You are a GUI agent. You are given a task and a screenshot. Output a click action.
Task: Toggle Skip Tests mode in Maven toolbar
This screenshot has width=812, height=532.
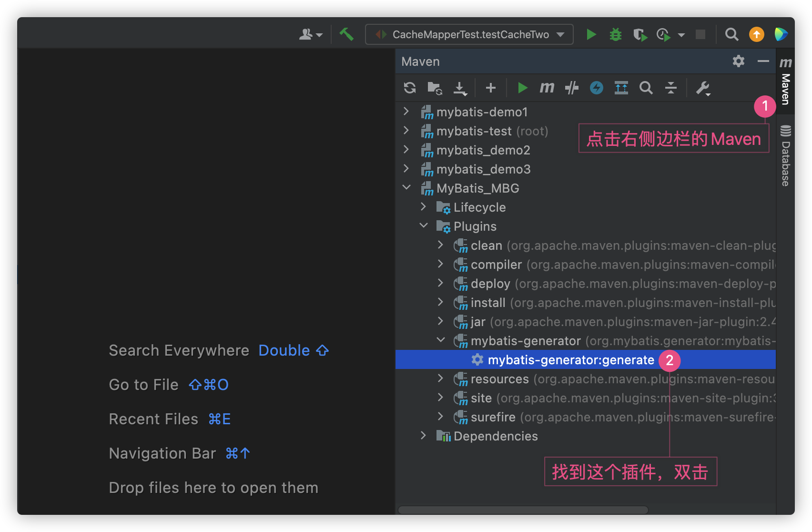click(x=571, y=88)
